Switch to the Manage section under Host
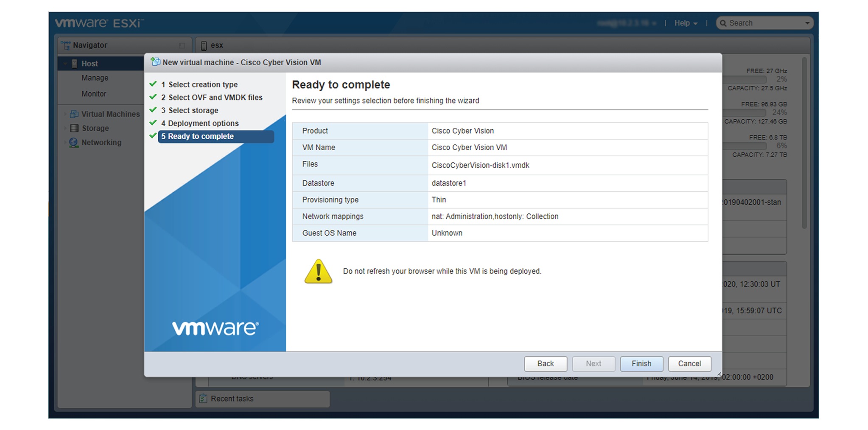The width and height of the screenshot is (868, 430). click(x=95, y=78)
